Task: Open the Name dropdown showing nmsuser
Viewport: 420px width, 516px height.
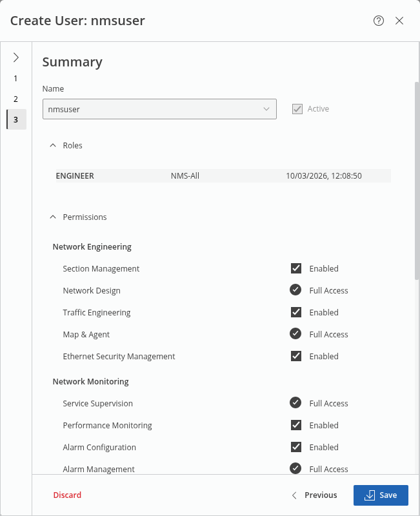Action: [x=159, y=109]
